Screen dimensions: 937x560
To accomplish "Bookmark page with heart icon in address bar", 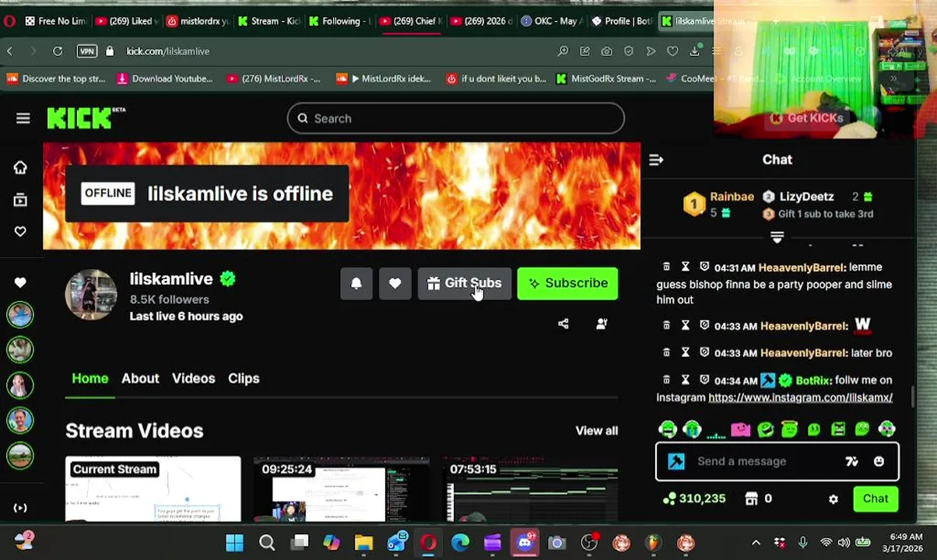I will (x=672, y=51).
